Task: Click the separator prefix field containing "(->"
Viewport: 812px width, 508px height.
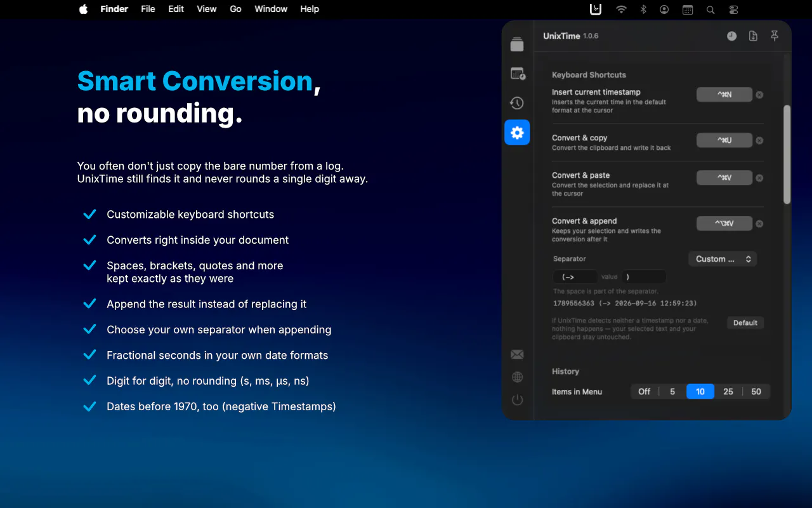Action: coord(575,277)
